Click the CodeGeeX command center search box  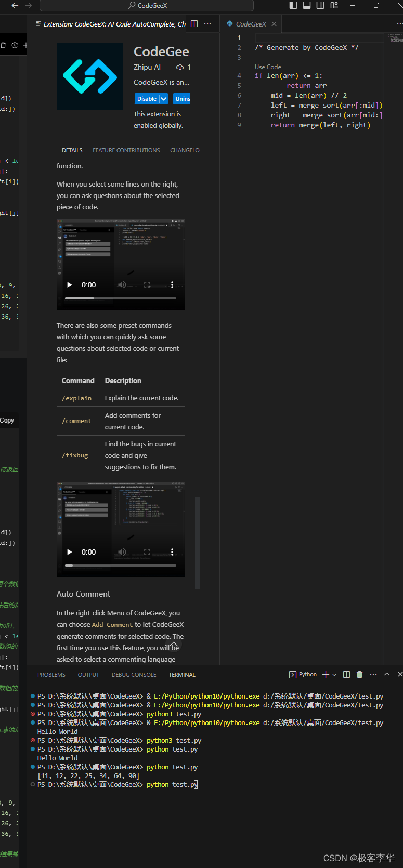[x=147, y=5]
